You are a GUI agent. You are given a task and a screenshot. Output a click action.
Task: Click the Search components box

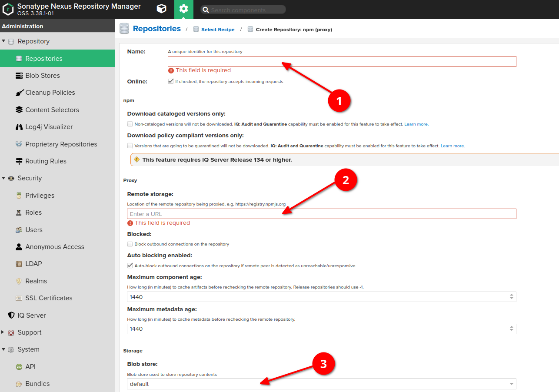point(243,10)
